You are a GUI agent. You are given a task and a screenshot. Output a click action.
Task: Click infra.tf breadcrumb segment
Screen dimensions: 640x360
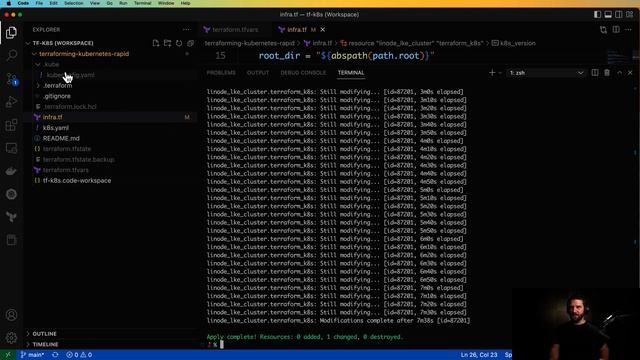tap(318, 43)
